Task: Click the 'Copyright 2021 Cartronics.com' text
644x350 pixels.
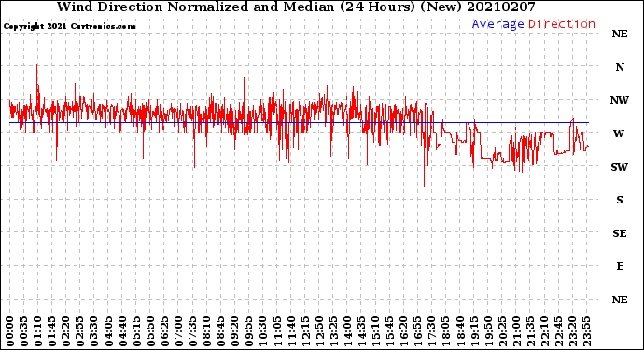Action: [69, 26]
